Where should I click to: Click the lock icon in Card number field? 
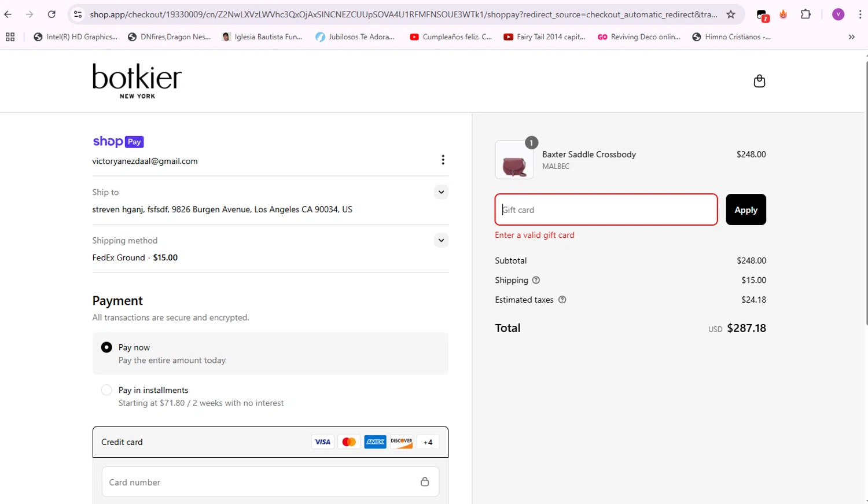[x=425, y=481]
